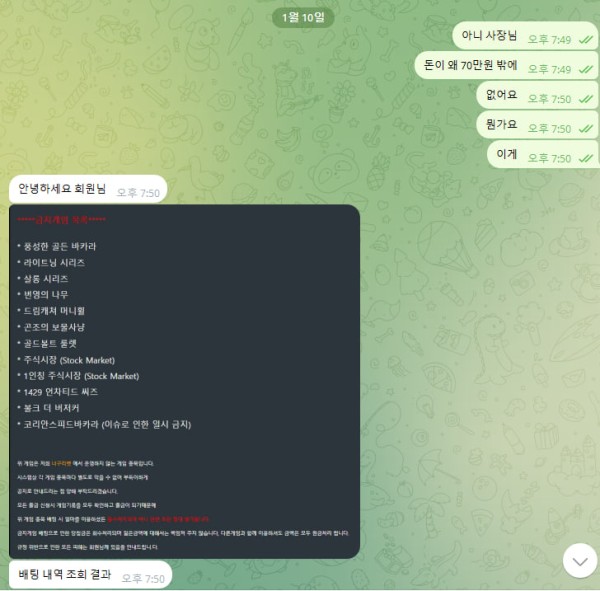The image size is (600, 591).
Task: Select the '돈이 왜 70만원 밖에' message bubble
Action: pyautogui.click(x=506, y=65)
